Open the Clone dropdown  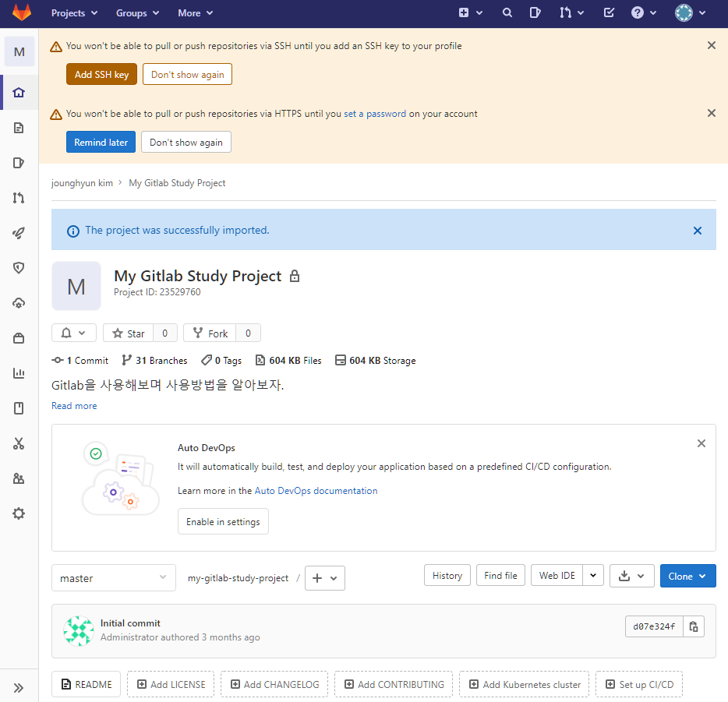pos(687,576)
